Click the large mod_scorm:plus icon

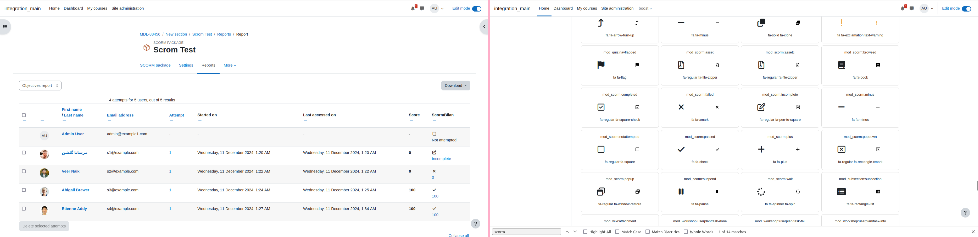pos(761,150)
